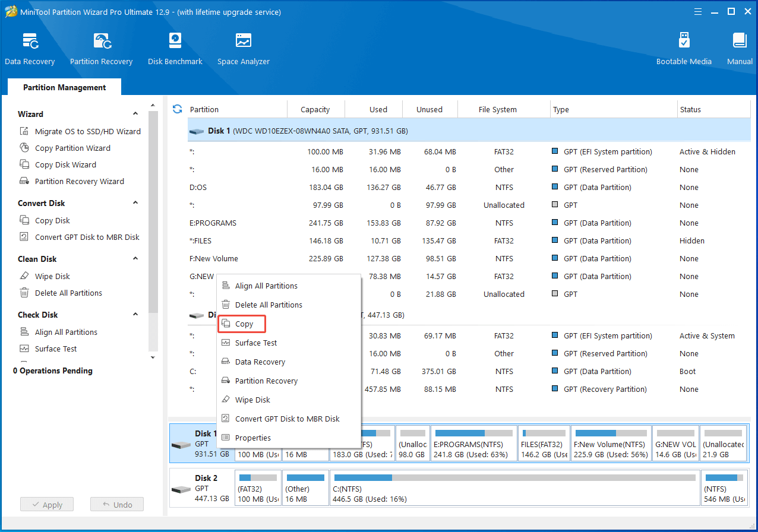Screen dimensions: 758x532
Task: Select the C: partition row on Disk 2
Action: [x=469, y=371]
